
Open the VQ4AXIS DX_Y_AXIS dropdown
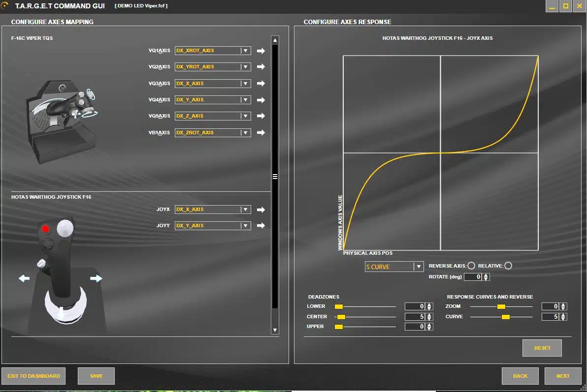pos(213,99)
